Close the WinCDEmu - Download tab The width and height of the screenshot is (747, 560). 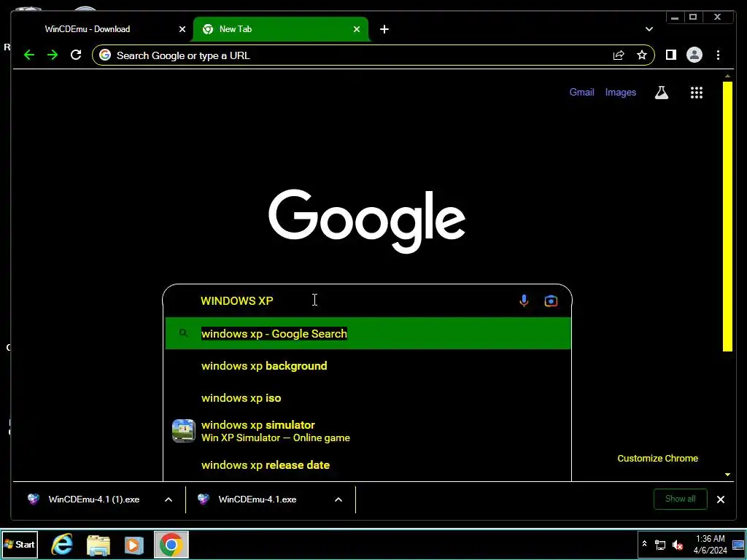tap(182, 29)
